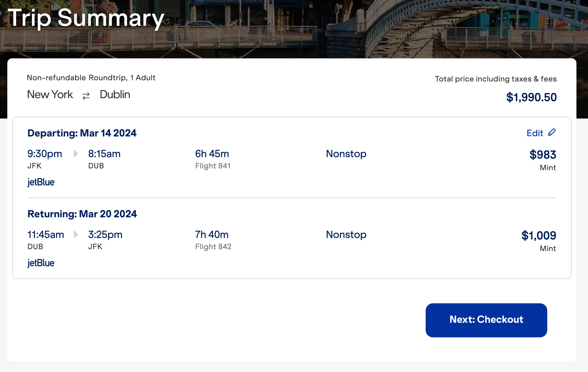The height and width of the screenshot is (372, 588).
Task: Open the returning flight date Mar 20 2024
Action: [x=82, y=214]
